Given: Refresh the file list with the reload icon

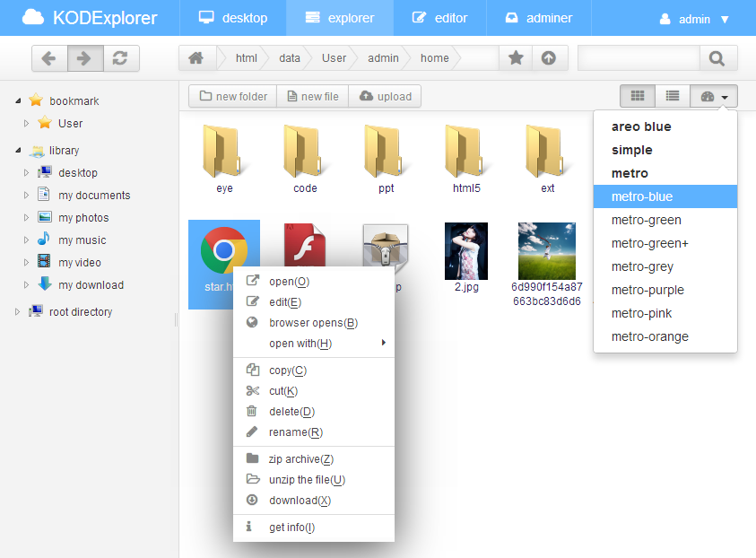Looking at the screenshot, I should click(x=121, y=57).
